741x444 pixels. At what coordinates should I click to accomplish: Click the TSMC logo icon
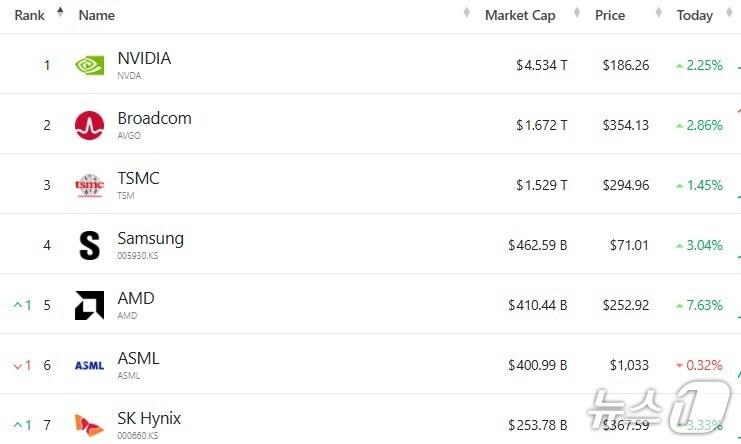click(x=89, y=185)
